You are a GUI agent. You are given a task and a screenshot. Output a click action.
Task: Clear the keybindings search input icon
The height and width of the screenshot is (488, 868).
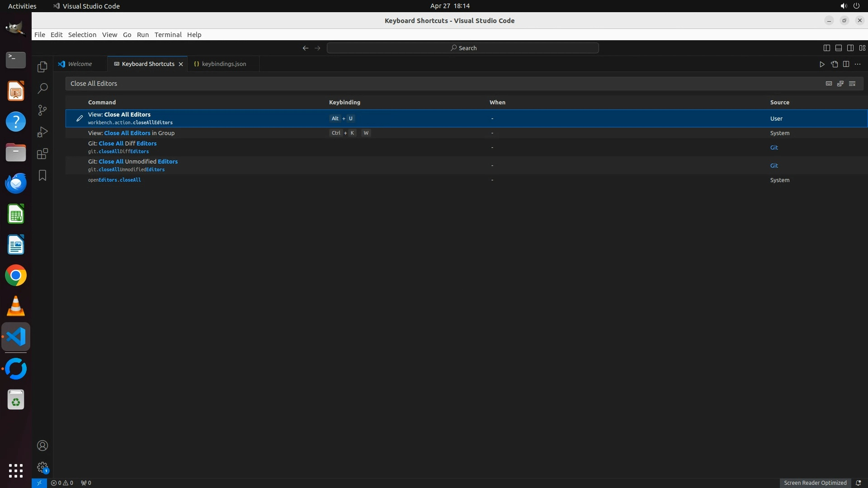click(852, 84)
